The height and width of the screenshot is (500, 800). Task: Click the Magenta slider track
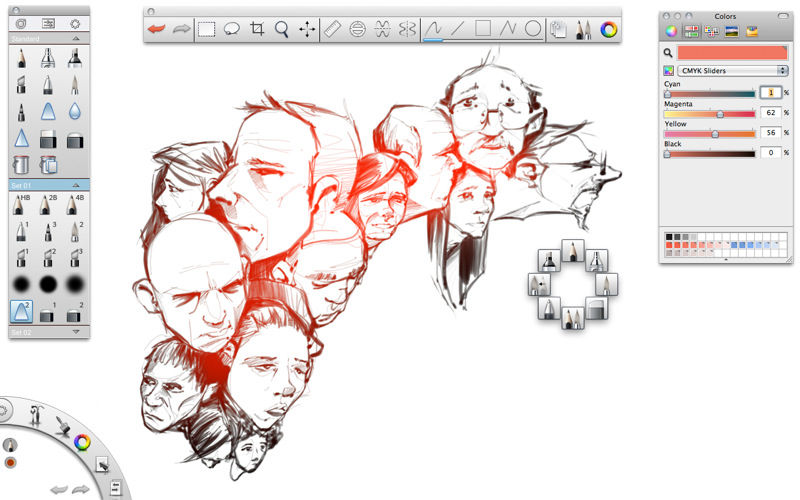(709, 114)
